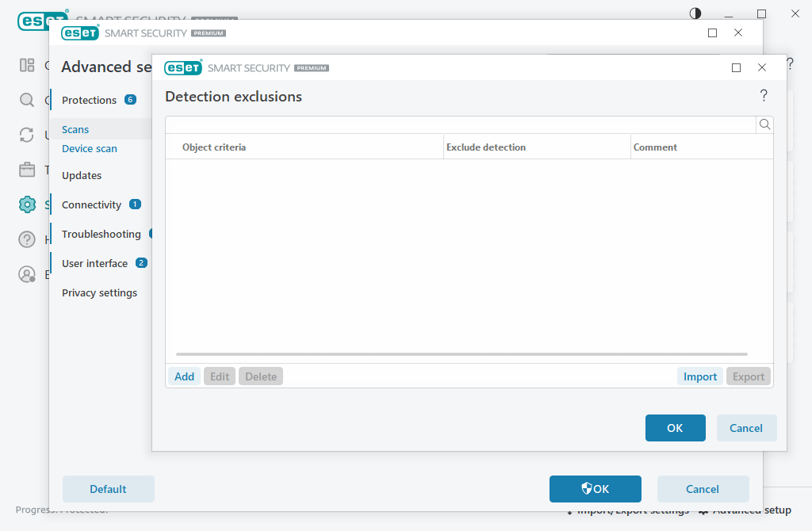Cancel the Advanced setup window
This screenshot has height=531, width=812.
[x=703, y=489]
